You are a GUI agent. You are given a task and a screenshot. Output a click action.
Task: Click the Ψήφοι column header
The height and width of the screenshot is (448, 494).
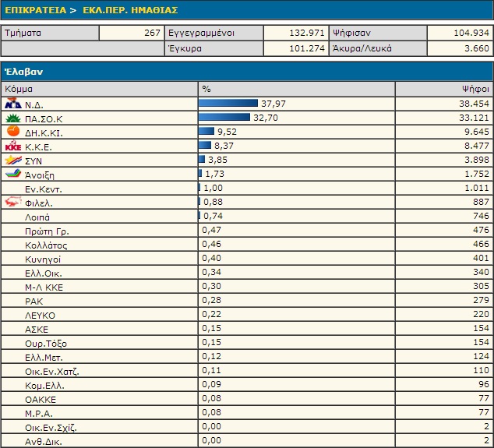[x=444, y=89]
